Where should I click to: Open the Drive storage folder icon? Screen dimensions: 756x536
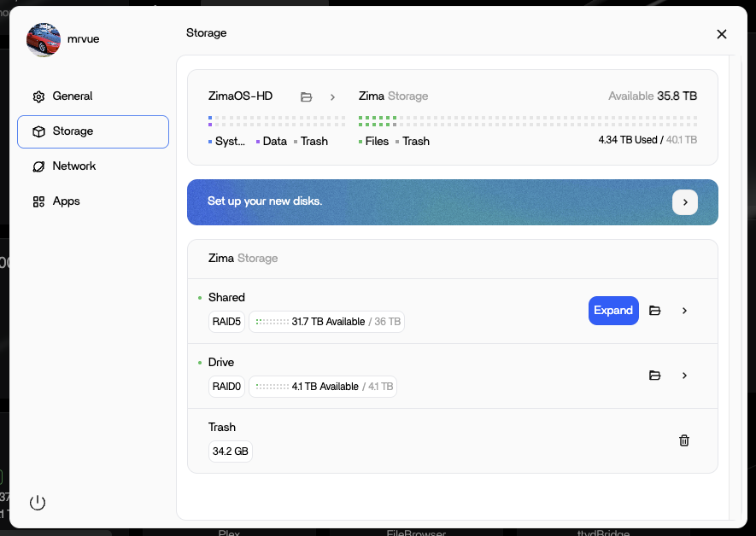(655, 376)
